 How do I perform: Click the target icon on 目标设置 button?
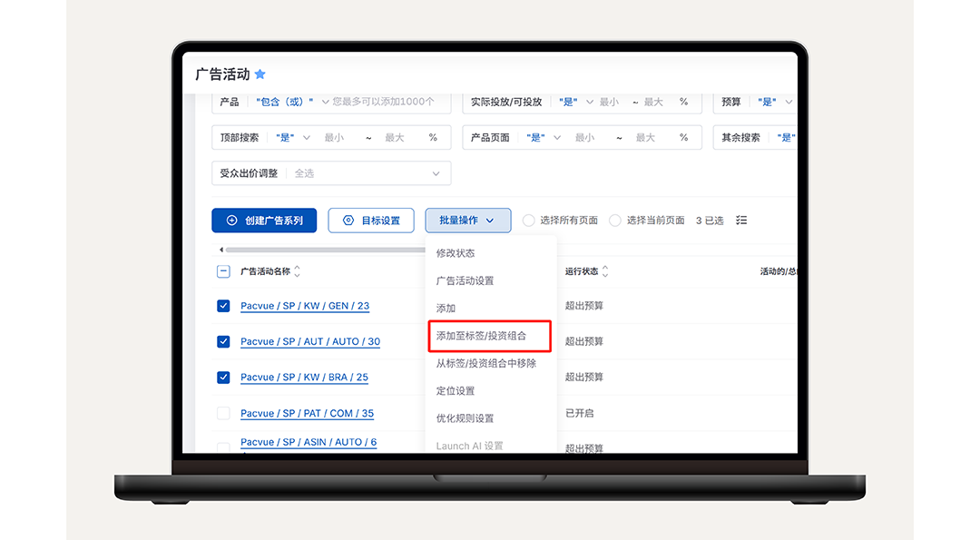tap(348, 220)
